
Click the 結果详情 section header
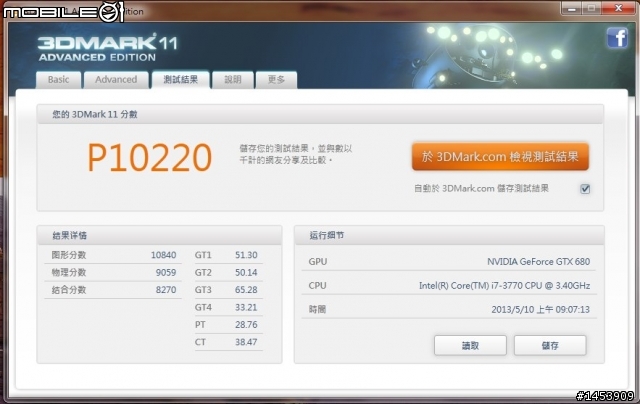click(69, 235)
